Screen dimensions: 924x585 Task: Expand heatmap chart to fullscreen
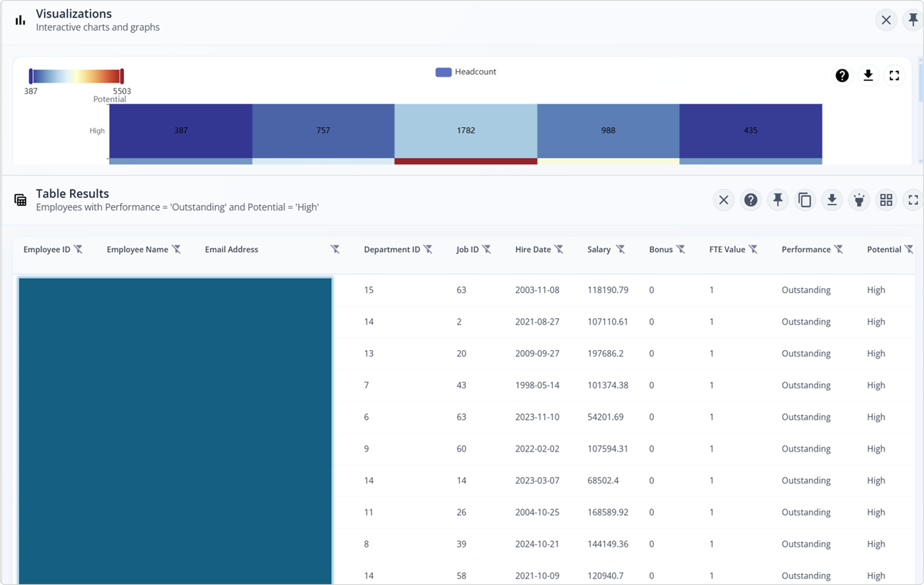[894, 75]
